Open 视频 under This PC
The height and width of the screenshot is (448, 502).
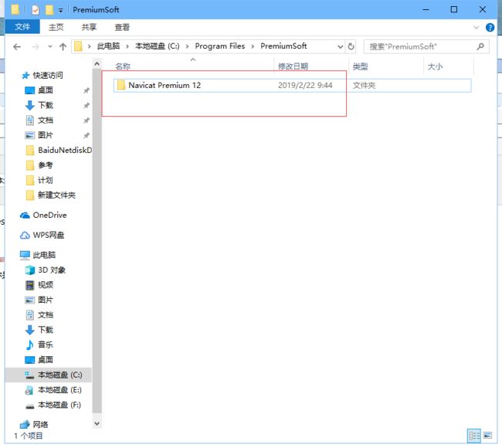coord(46,285)
